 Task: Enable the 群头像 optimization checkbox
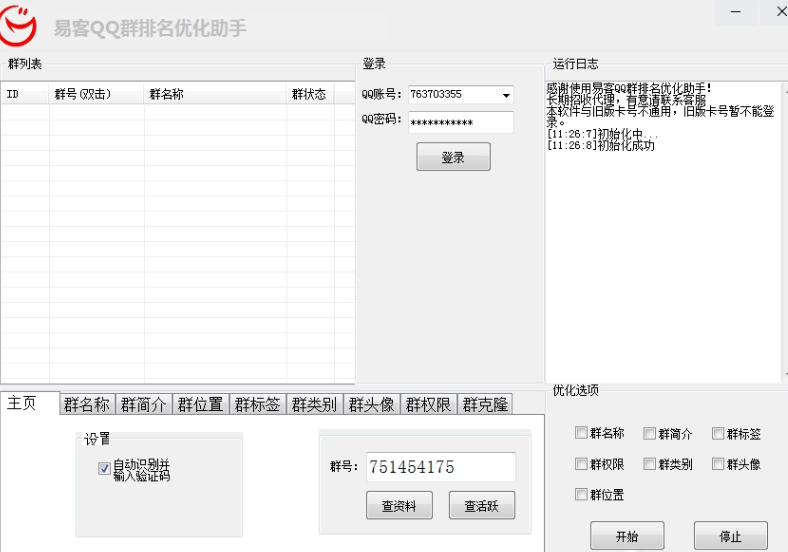tap(718, 464)
